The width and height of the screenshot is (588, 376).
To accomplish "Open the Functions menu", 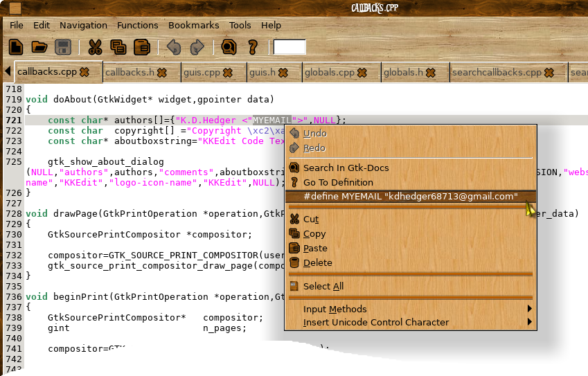I will (x=138, y=25).
